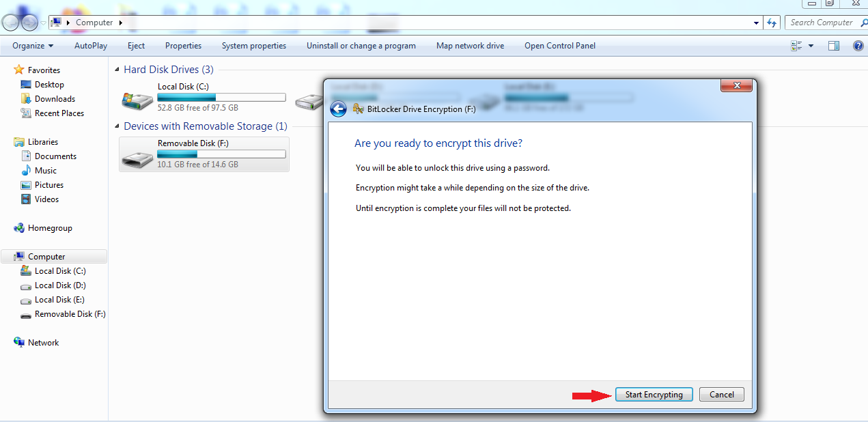Select Homegroup in navigation pane
Image resolution: width=868 pixels, height=422 pixels.
pyautogui.click(x=50, y=228)
